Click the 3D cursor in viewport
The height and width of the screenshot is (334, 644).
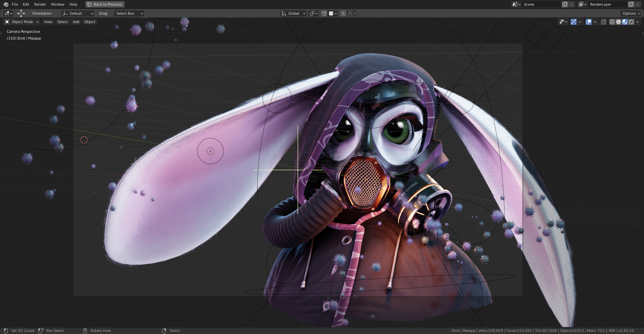pos(84,140)
